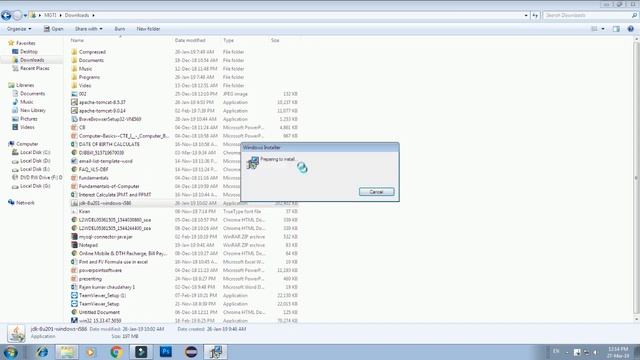
Task: Open the view options dropdown arrow
Action: click(x=603, y=29)
